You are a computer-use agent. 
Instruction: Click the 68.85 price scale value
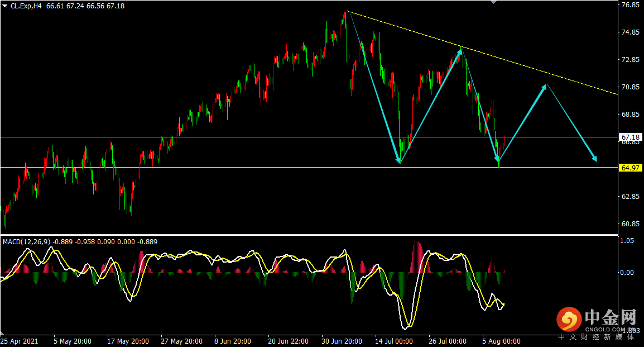click(631, 115)
